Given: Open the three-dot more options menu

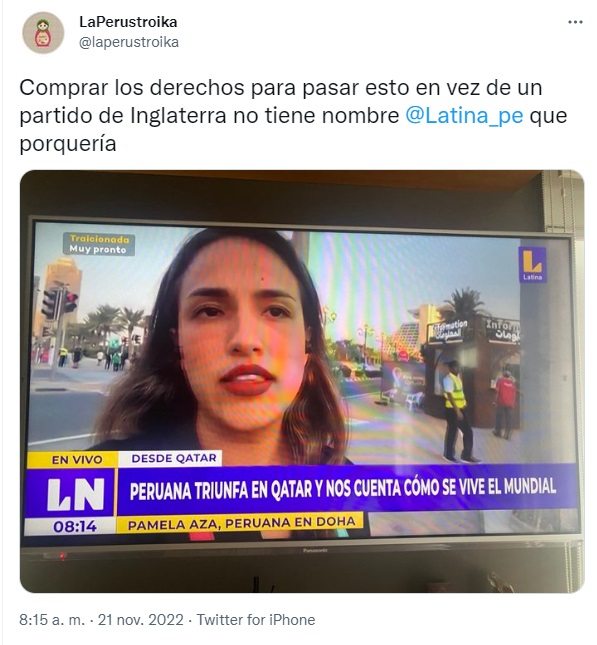Looking at the screenshot, I should [x=575, y=22].
